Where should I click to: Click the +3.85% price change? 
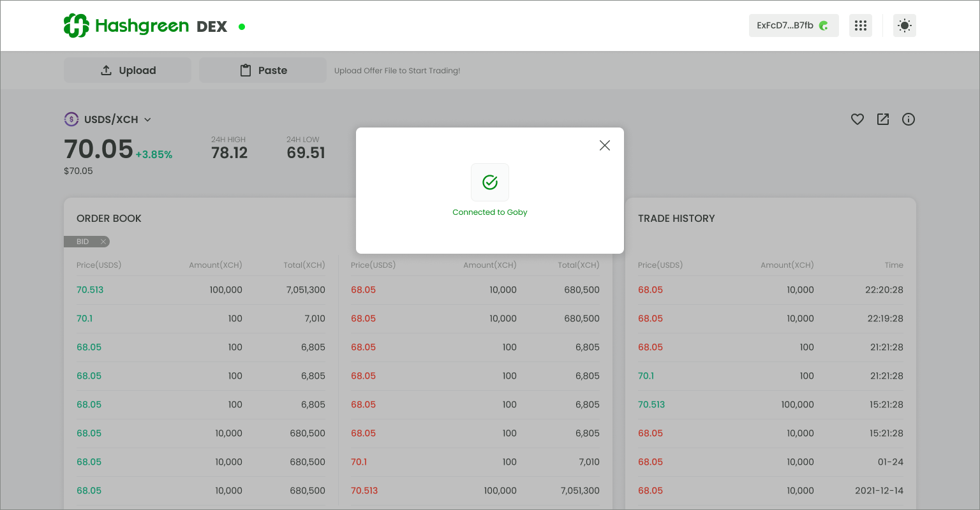(x=154, y=154)
